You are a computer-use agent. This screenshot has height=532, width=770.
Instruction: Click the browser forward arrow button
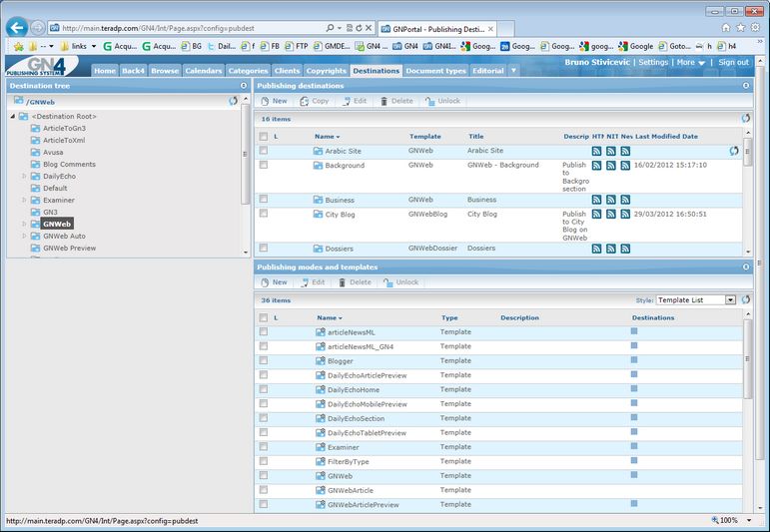tap(37, 28)
